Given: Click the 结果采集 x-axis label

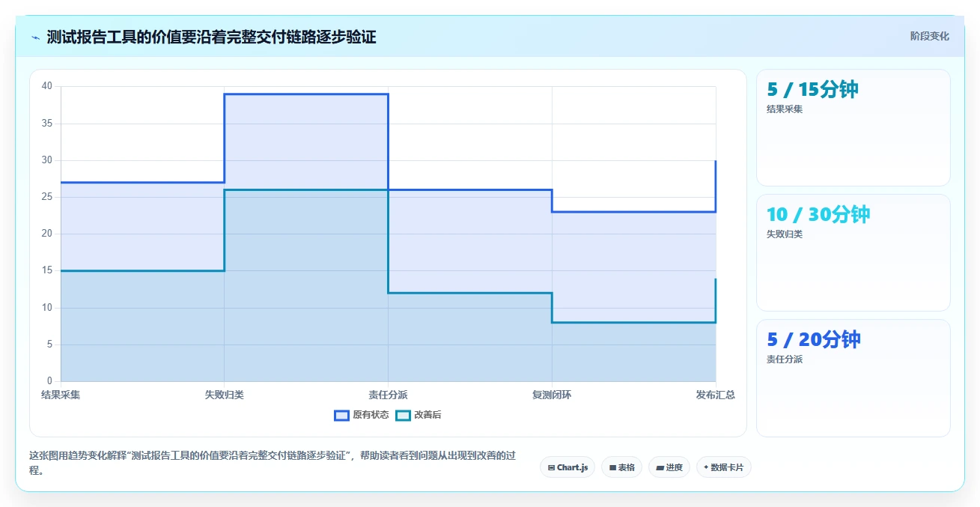Looking at the screenshot, I should click(61, 395).
